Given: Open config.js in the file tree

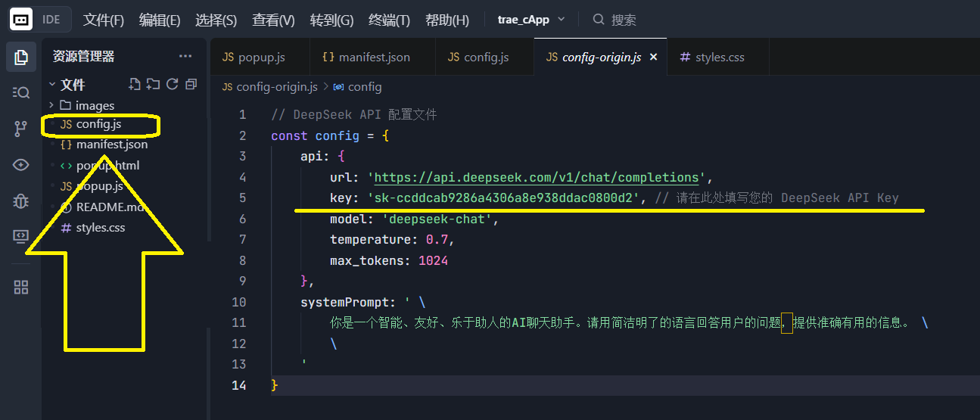Looking at the screenshot, I should coord(98,124).
